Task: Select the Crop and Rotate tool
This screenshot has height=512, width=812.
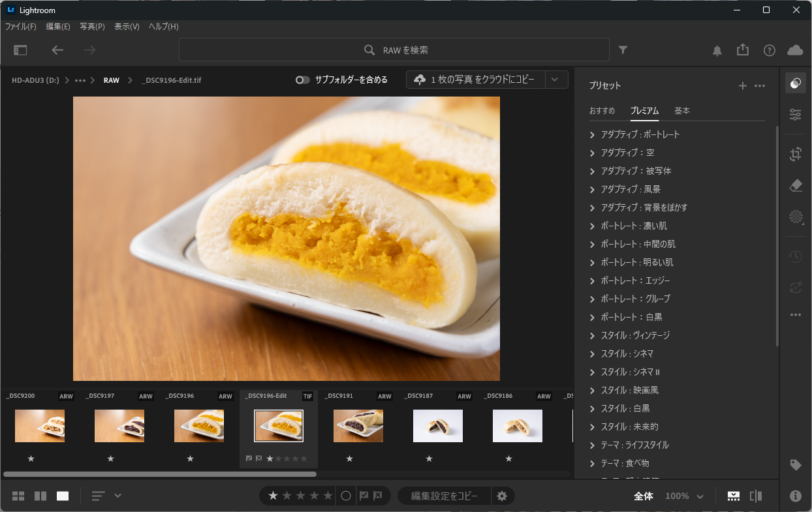Action: coord(795,155)
